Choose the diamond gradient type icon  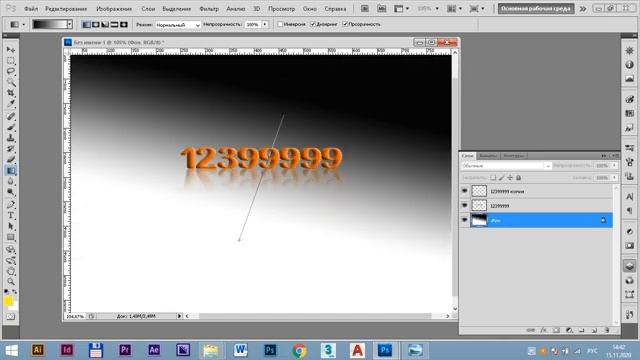(x=124, y=25)
